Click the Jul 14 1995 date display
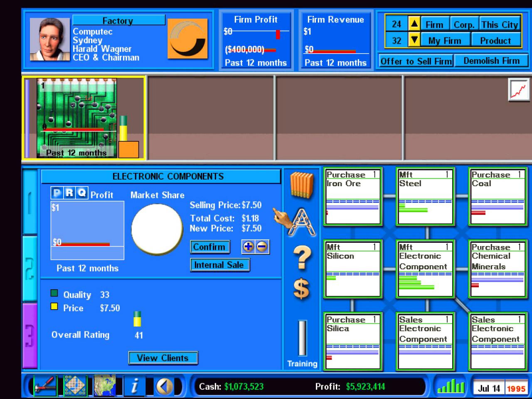Screen dimensions: 532x399 pos(500,389)
